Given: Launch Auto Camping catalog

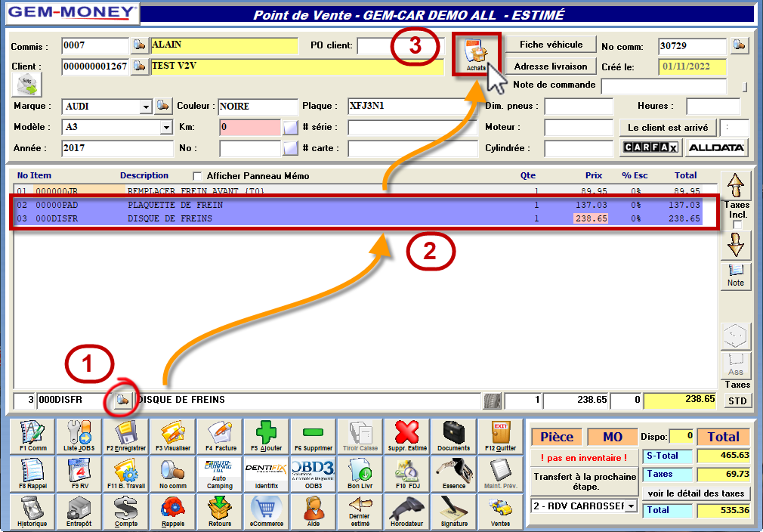Looking at the screenshot, I should [x=220, y=474].
